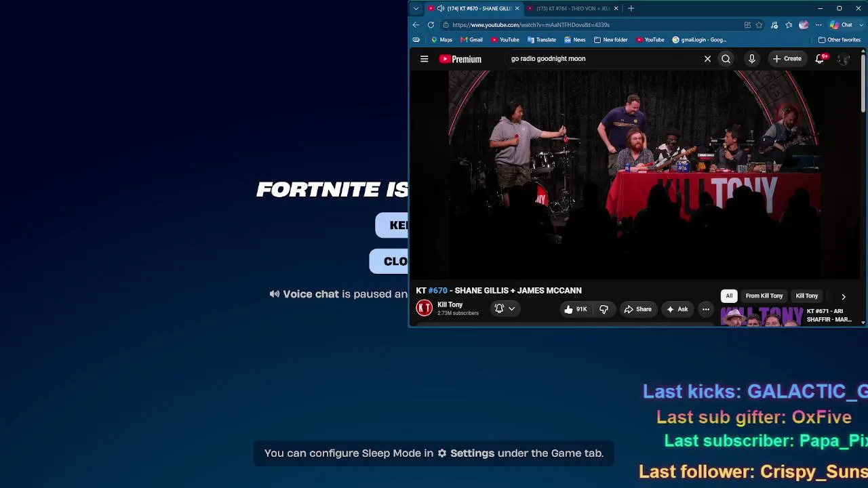Dislike the Kill Tony video

pyautogui.click(x=604, y=309)
